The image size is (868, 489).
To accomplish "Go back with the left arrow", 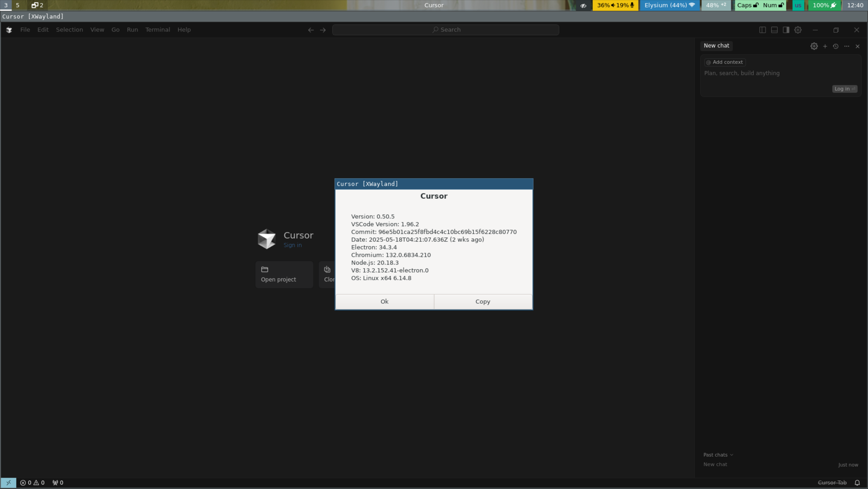I will [x=311, y=30].
